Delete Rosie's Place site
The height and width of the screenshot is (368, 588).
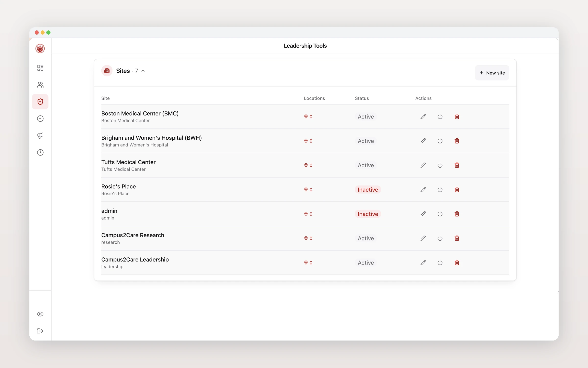pos(457,189)
